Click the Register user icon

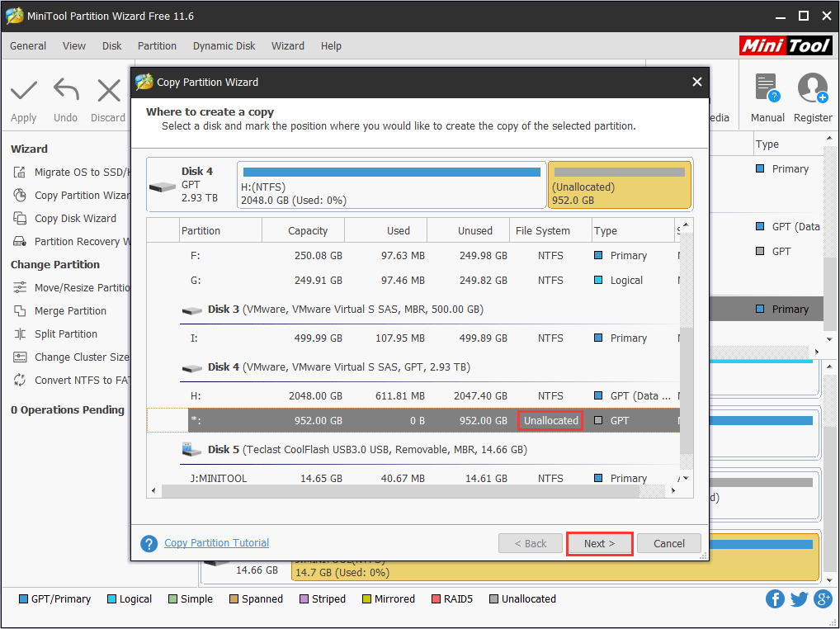pos(813,87)
